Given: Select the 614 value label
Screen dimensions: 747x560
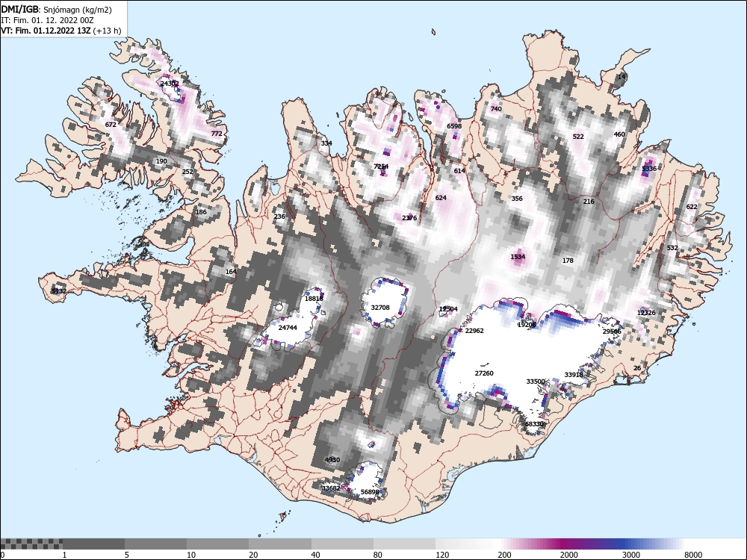Looking at the screenshot, I should coord(459,170).
